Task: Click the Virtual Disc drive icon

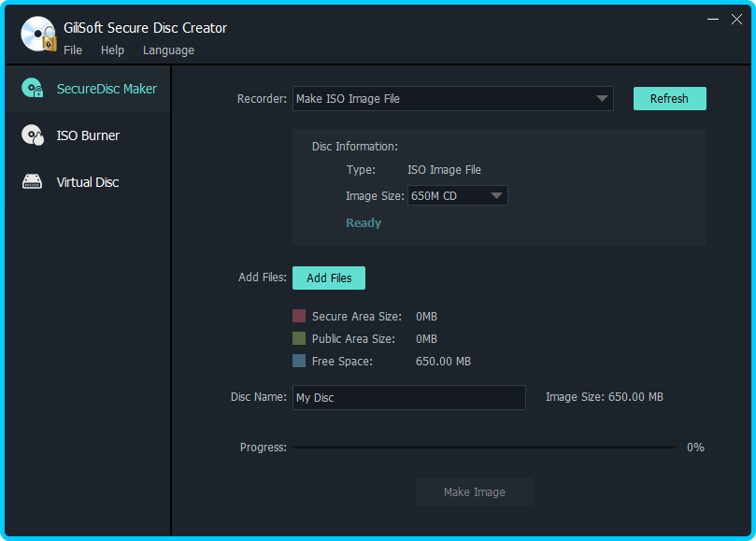Action: click(x=33, y=182)
